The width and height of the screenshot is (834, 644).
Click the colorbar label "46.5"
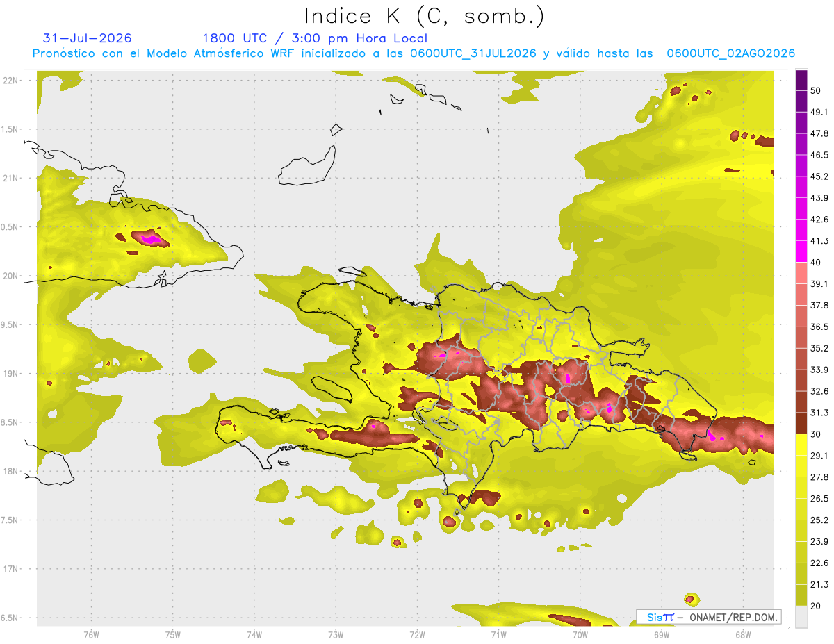click(x=819, y=155)
